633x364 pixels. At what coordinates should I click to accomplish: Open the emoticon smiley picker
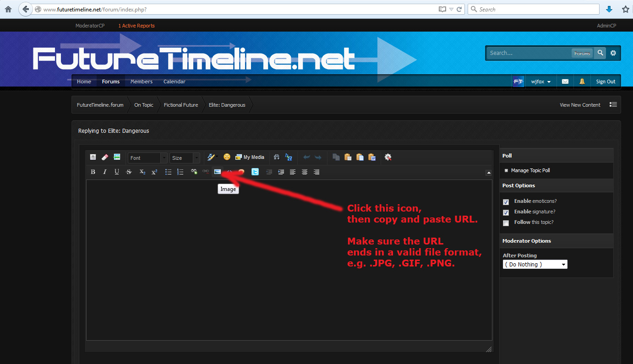point(227,157)
